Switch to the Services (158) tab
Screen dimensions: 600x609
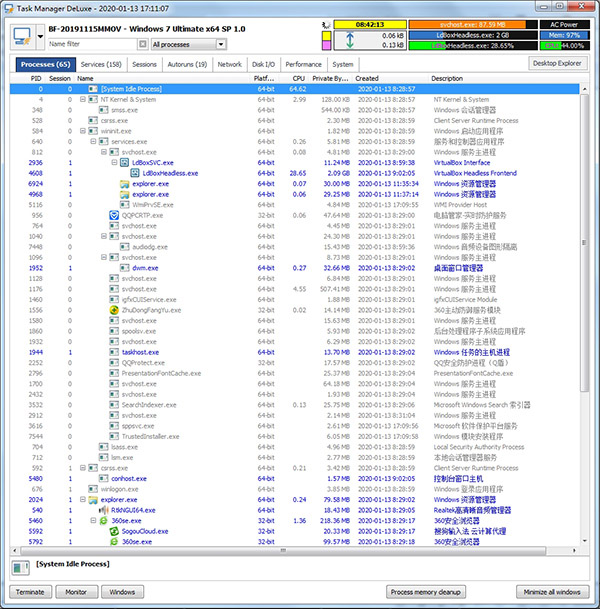click(101, 64)
